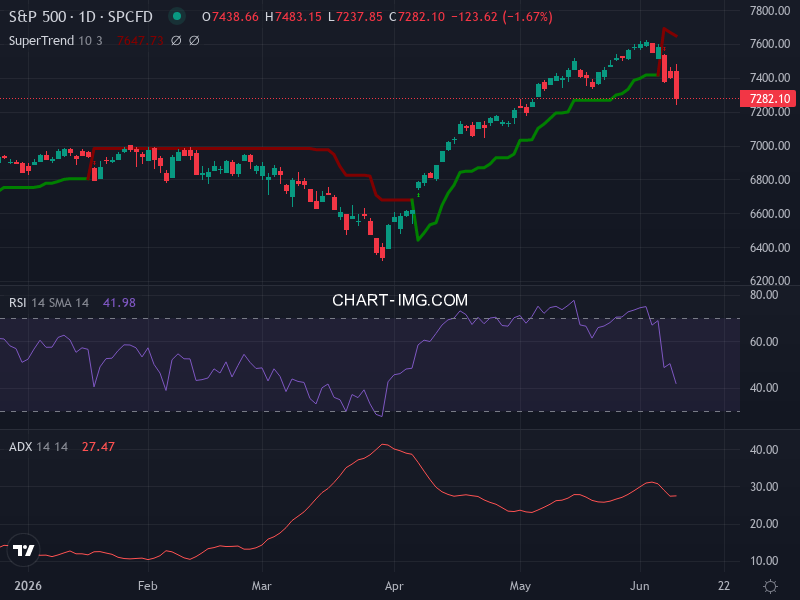
Task: Click the May time axis label
Action: (x=520, y=586)
